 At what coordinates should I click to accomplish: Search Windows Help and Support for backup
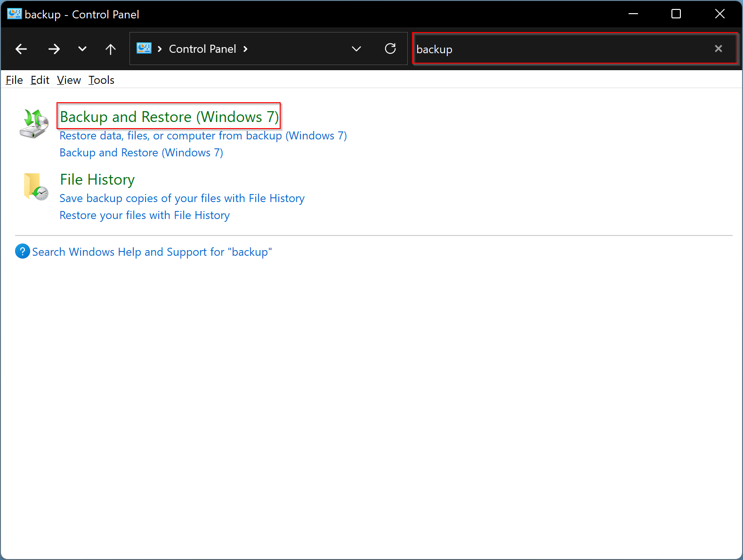click(152, 252)
